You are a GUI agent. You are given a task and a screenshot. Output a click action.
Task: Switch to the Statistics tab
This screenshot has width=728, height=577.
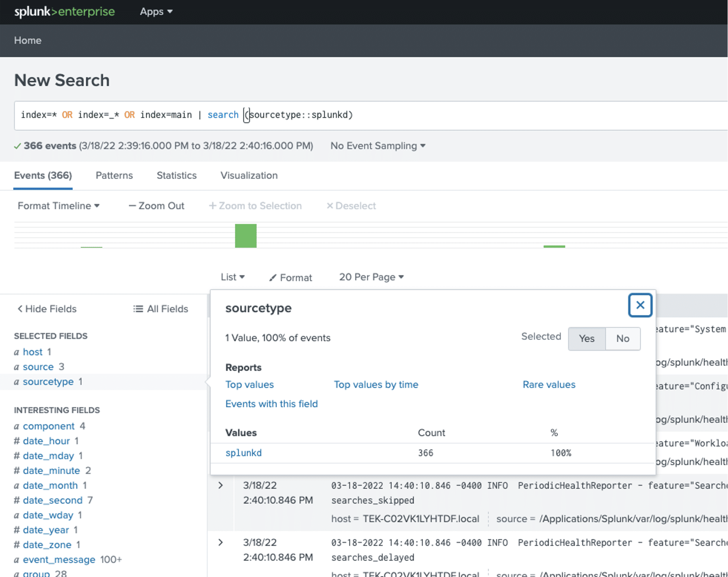pos(176,176)
